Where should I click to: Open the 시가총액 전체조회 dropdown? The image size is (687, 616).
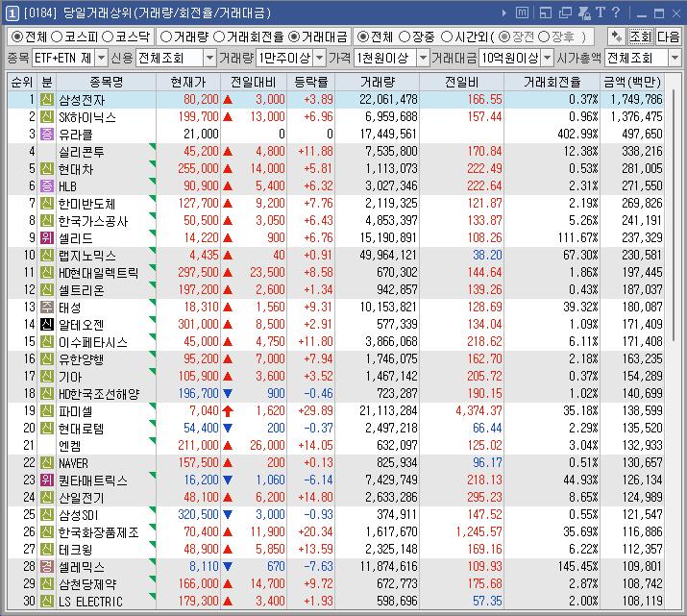[675, 58]
